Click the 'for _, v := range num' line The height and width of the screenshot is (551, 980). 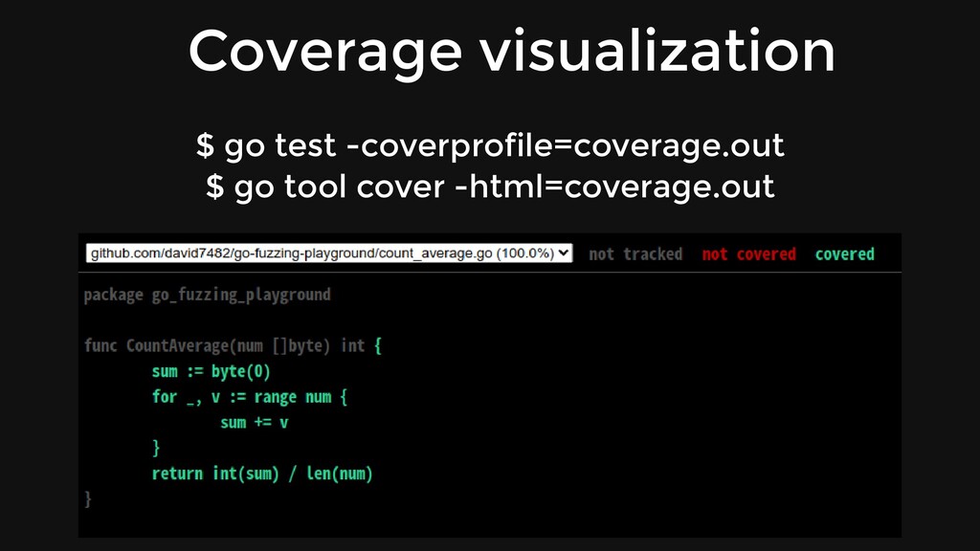pyautogui.click(x=250, y=397)
